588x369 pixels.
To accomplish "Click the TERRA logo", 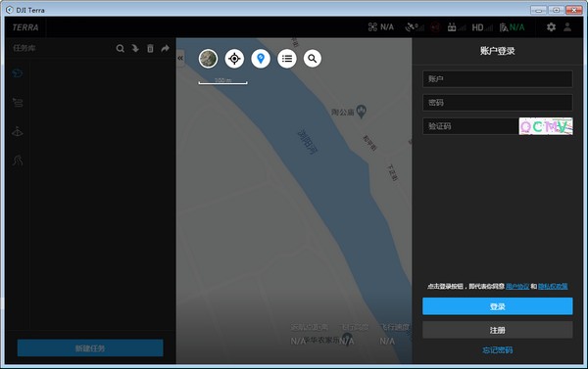I will click(x=25, y=27).
